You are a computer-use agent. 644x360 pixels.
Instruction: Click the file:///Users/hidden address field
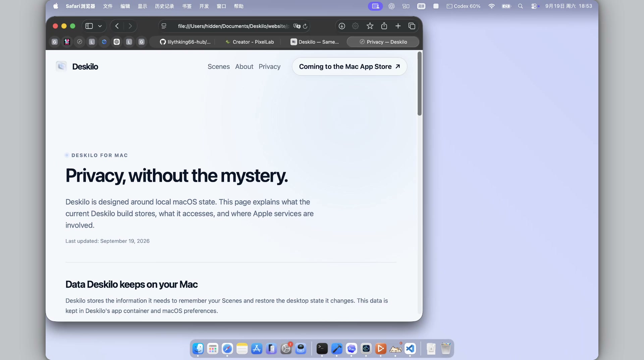(x=233, y=26)
